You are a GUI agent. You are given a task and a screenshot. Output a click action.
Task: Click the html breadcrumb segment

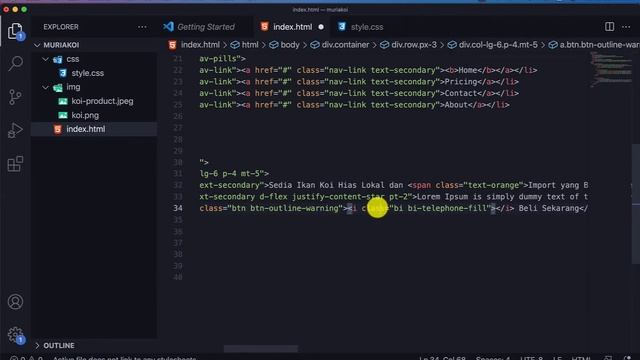[250, 45]
